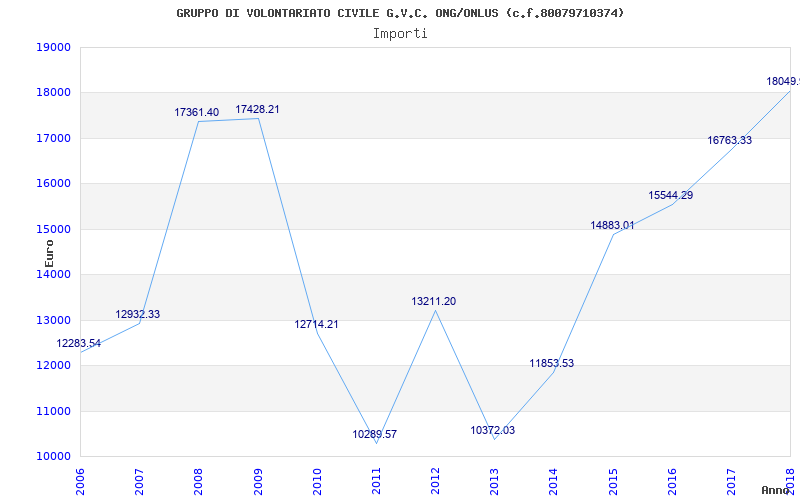Click x-axis year 2015
Image resolution: width=800 pixels, height=500 pixels.
pyautogui.click(x=613, y=481)
